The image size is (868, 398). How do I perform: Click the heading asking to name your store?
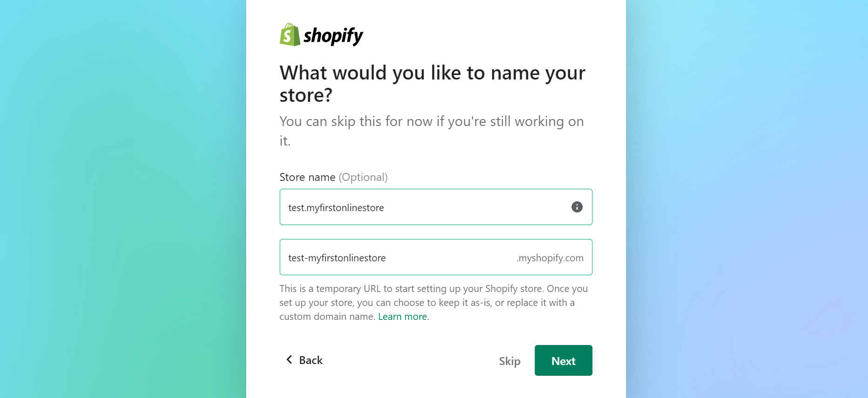432,84
